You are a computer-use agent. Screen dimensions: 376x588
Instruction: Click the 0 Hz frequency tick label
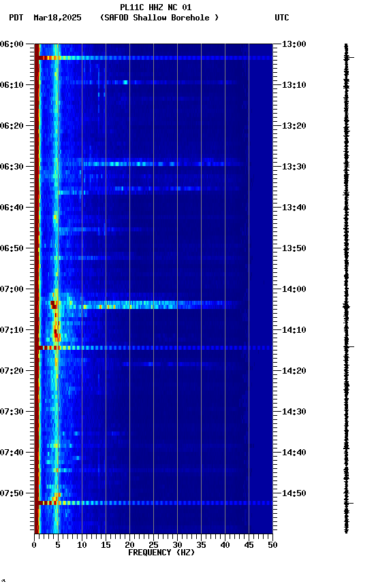[x=35, y=545]
